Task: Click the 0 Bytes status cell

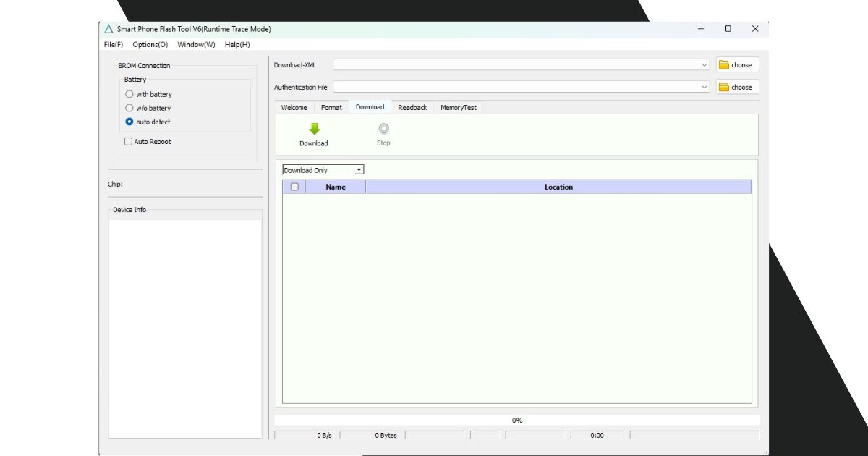Action: (x=370, y=436)
